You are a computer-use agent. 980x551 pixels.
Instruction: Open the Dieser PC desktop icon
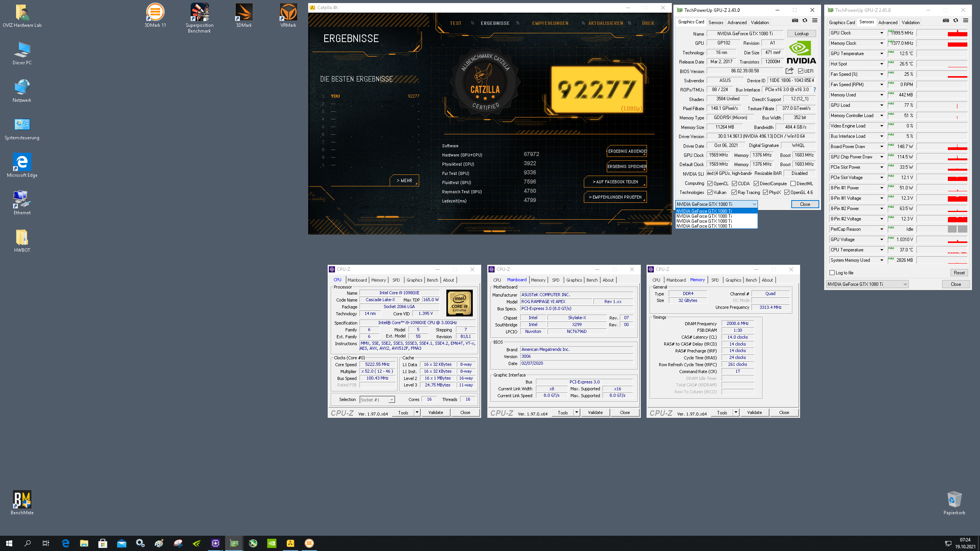click(22, 53)
